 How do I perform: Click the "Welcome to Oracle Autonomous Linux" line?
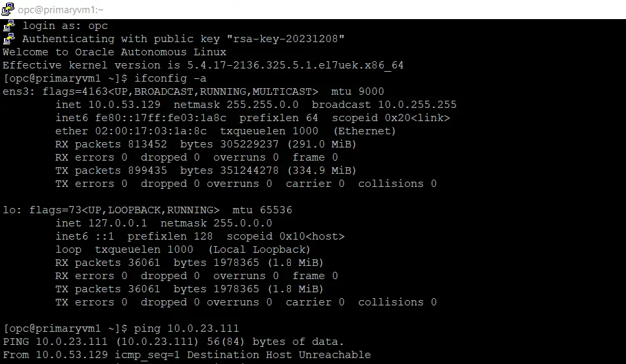point(115,52)
